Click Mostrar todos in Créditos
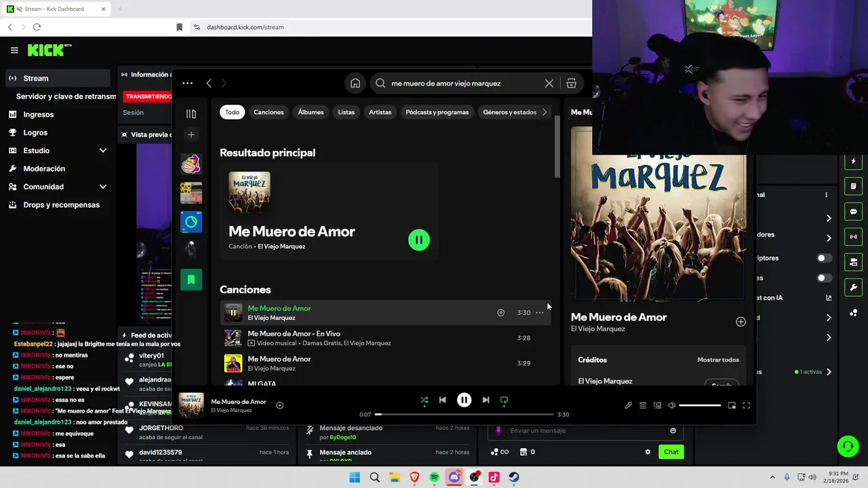Viewport: 868px width, 488px height. pyautogui.click(x=718, y=360)
